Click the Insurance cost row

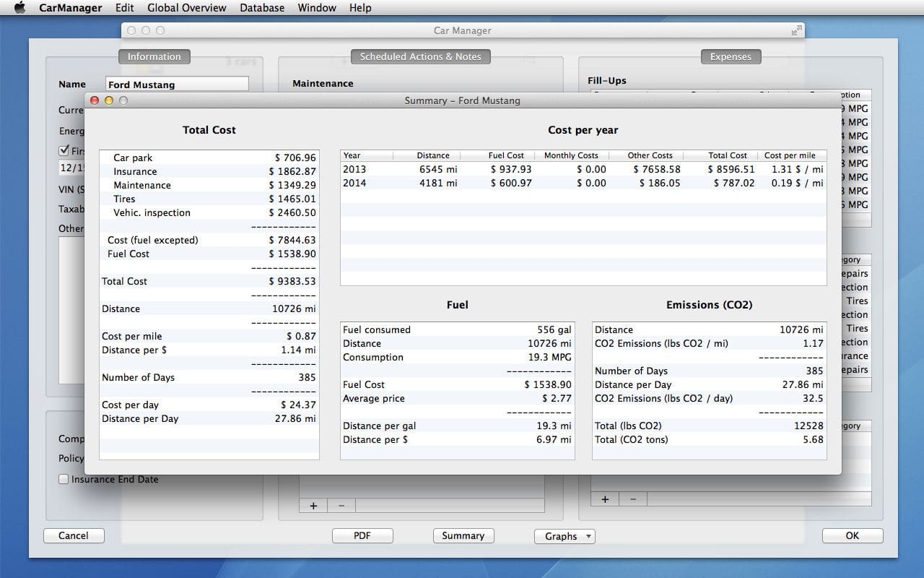(x=209, y=171)
